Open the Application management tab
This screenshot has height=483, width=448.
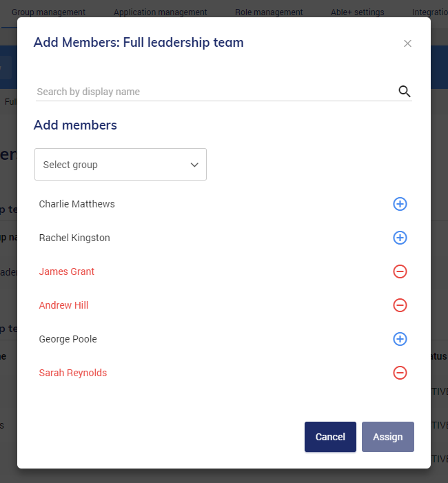(x=160, y=12)
